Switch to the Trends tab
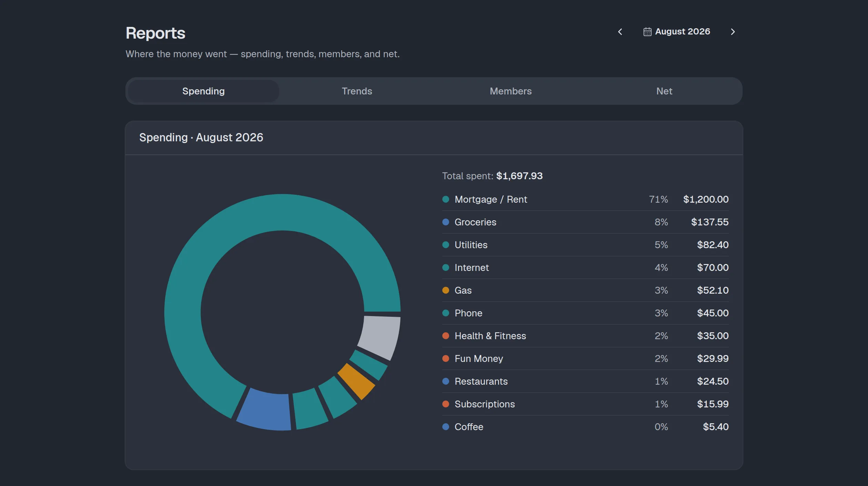 coord(357,91)
